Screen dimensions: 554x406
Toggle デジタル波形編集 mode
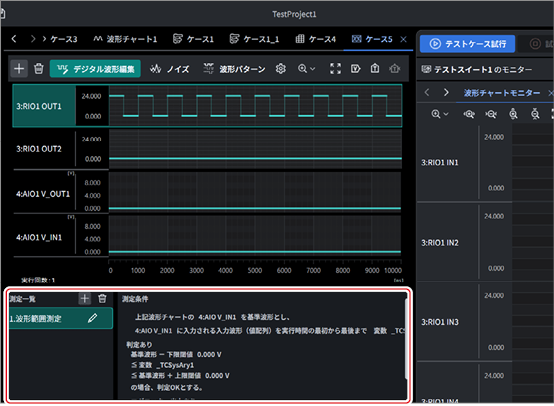[95, 69]
